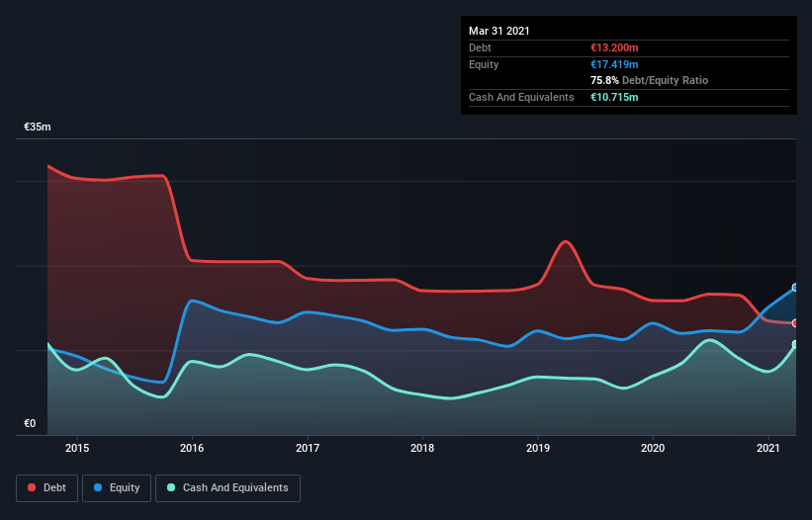Viewport: 812px width, 520px height.
Task: Click the teal dot in Cash legend
Action: coord(171,487)
